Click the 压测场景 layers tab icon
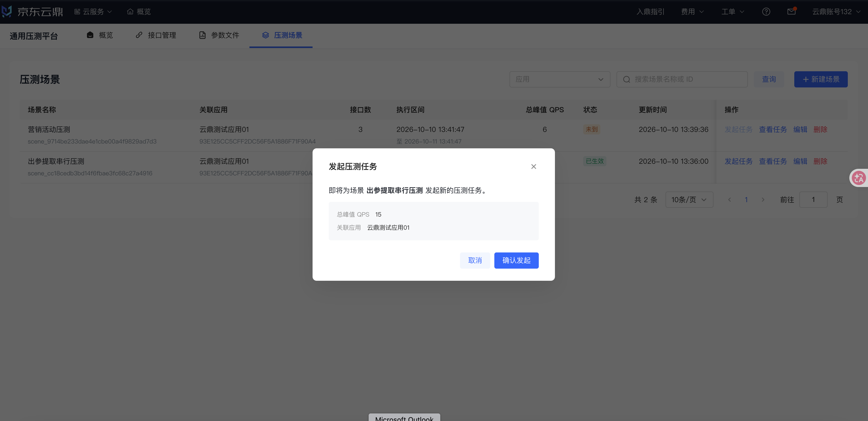 coord(266,35)
